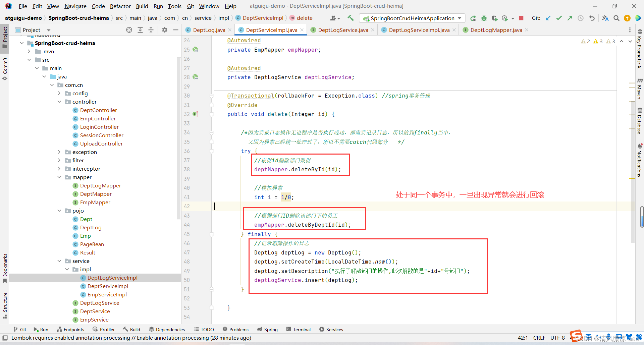Screen dimensions: 644x345
Task: Click the Rollback undo icon
Action: tap(592, 18)
